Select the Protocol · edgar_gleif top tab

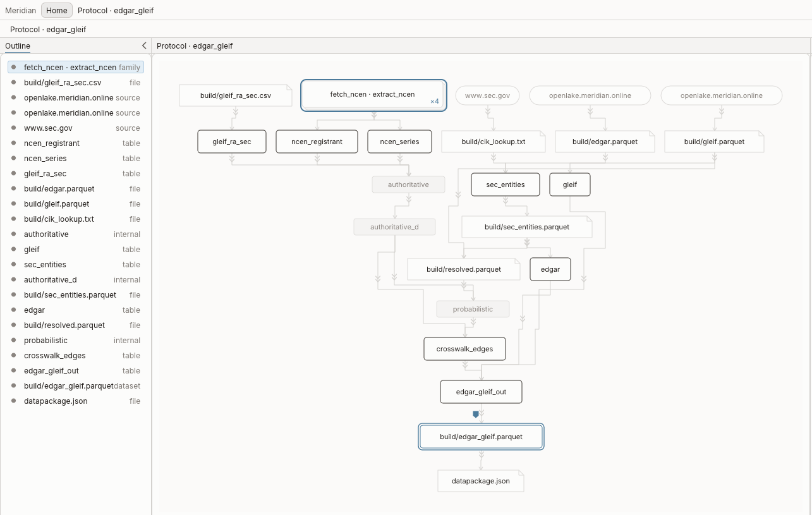click(116, 10)
